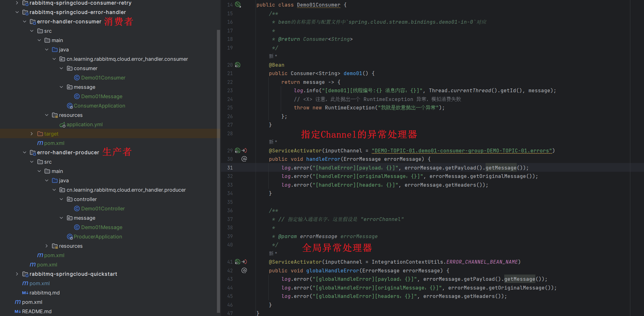Image resolution: width=644 pixels, height=316 pixels.
Task: Open the ProducerApplication class
Action: pos(98,237)
